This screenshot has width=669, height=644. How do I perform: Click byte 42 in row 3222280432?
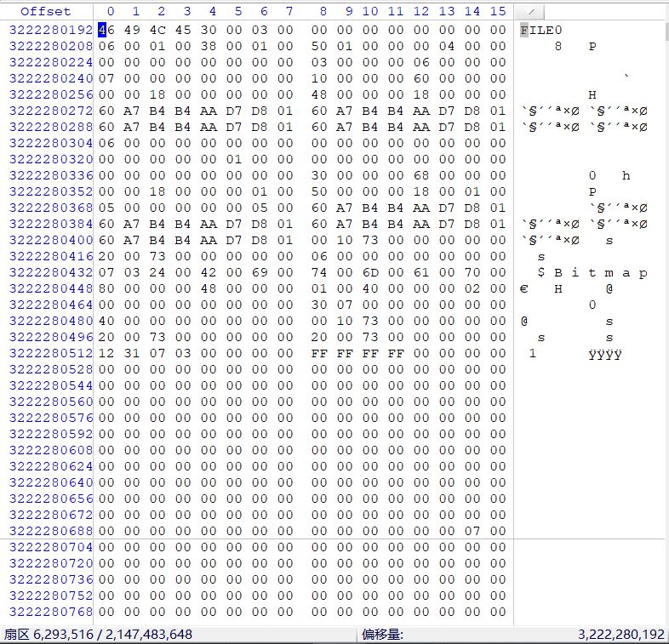[x=209, y=272]
